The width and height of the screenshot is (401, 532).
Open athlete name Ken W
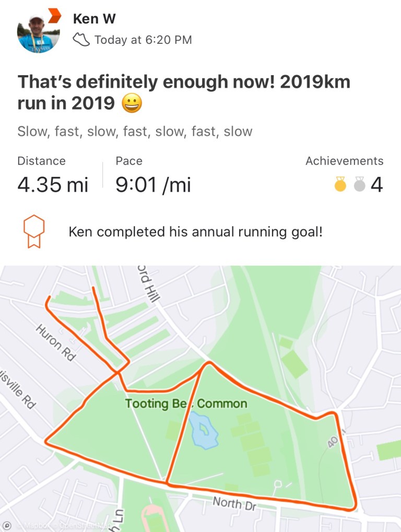(94, 19)
